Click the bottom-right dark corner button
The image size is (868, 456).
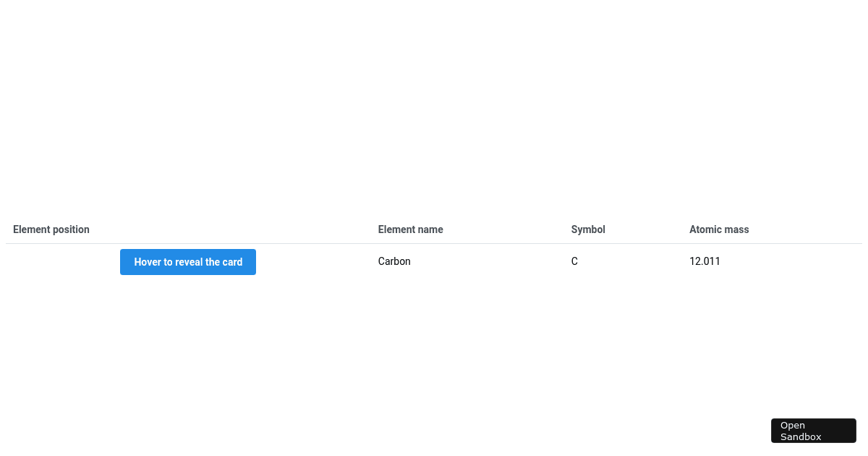coord(813,431)
